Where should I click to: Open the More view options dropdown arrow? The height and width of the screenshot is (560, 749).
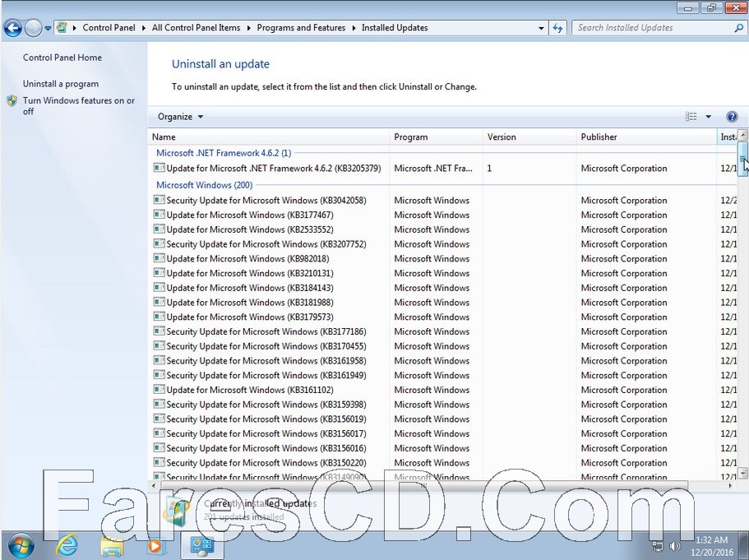pos(709,117)
